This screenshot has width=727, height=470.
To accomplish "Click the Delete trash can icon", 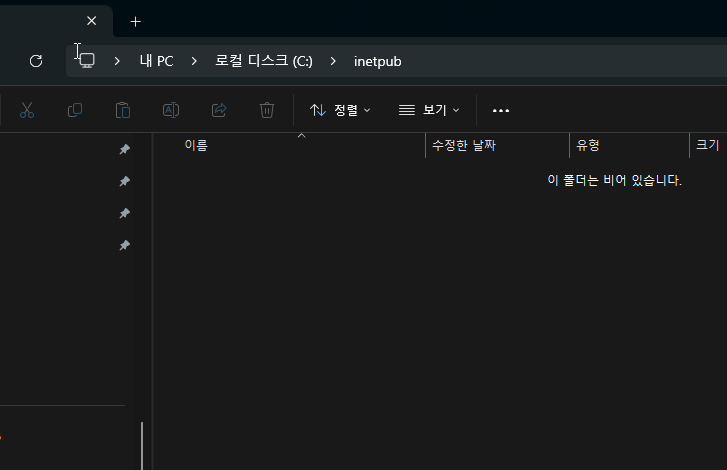I will pos(267,110).
